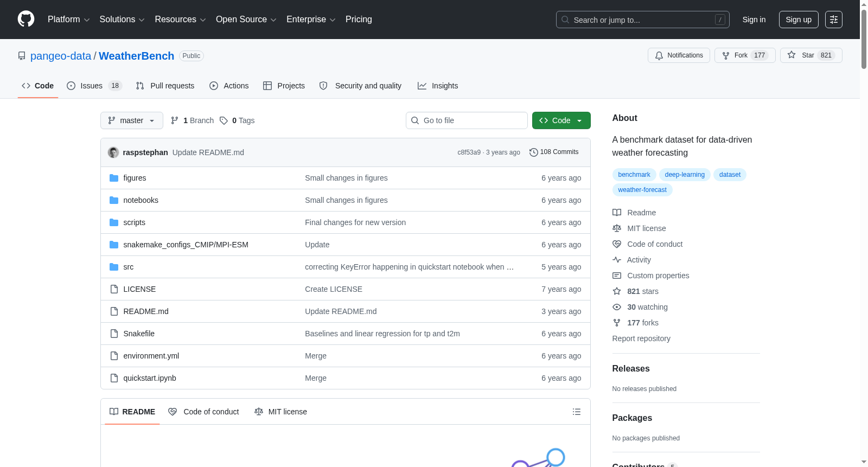Screen dimensions: 868x467
Task: Expand the Platform menu
Action: tap(69, 20)
